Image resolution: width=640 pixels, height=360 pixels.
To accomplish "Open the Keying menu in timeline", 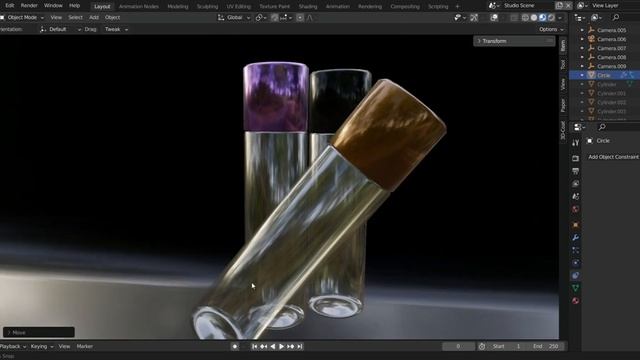I will 42,346.
